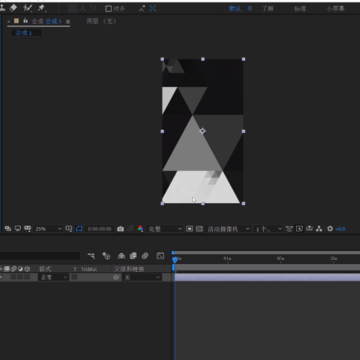
Task: Switch to the 小屏幕 workspace
Action: coord(335,9)
